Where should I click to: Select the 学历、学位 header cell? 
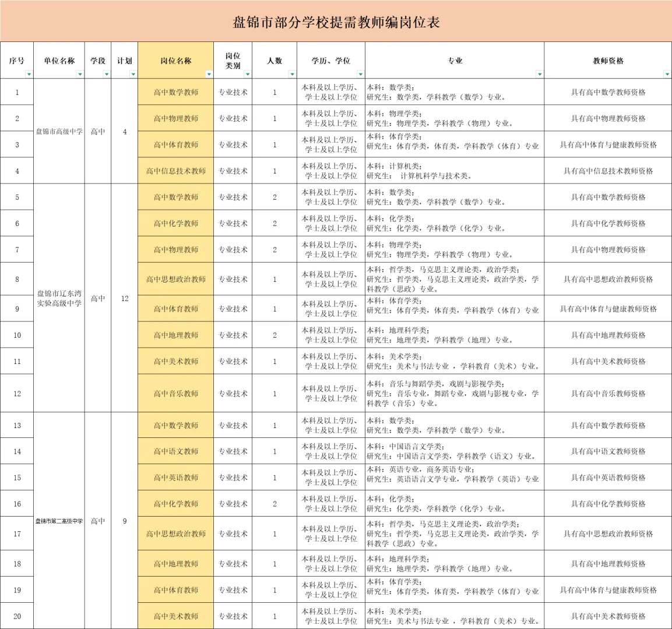331,61
